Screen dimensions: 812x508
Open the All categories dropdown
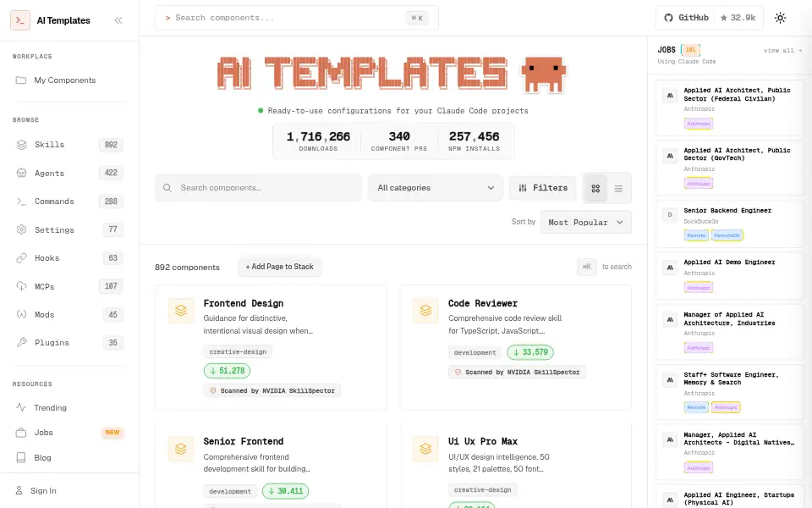point(436,188)
